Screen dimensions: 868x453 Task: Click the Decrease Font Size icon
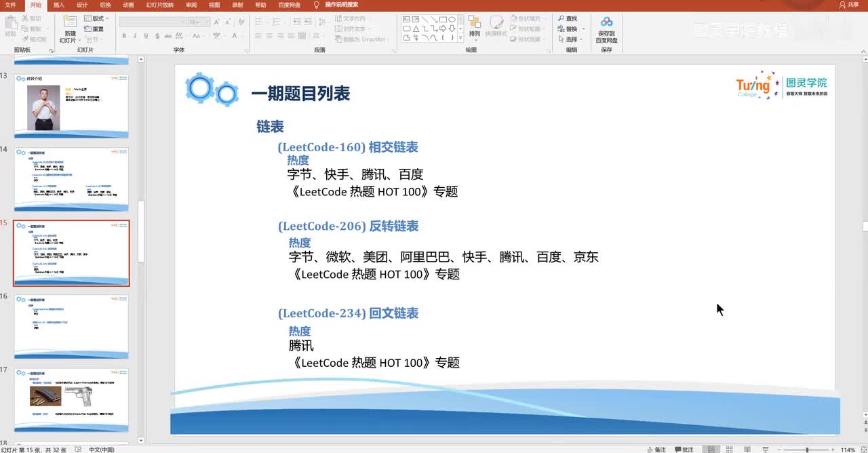[227, 22]
